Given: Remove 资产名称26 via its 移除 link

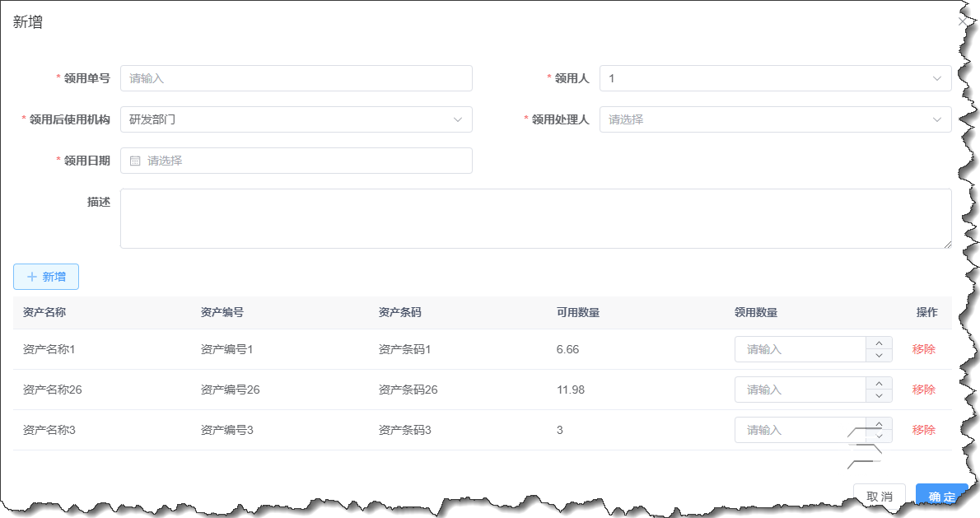Looking at the screenshot, I should (x=923, y=389).
